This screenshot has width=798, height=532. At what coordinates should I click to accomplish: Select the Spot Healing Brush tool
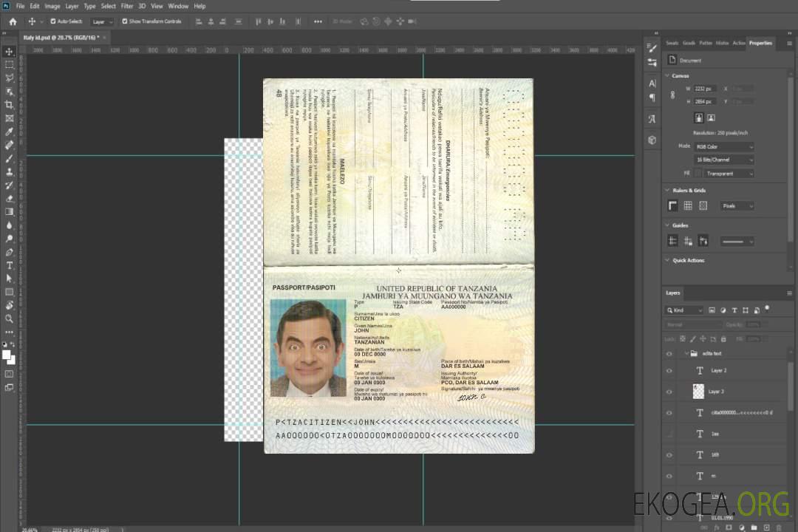(9, 145)
